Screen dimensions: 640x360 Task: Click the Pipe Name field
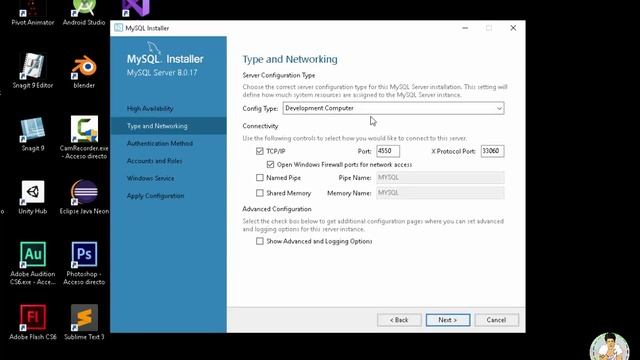click(x=440, y=178)
